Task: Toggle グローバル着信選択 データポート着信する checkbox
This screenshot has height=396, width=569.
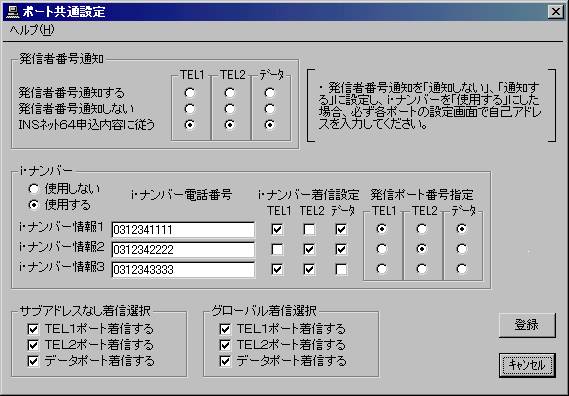Action: pos(225,361)
